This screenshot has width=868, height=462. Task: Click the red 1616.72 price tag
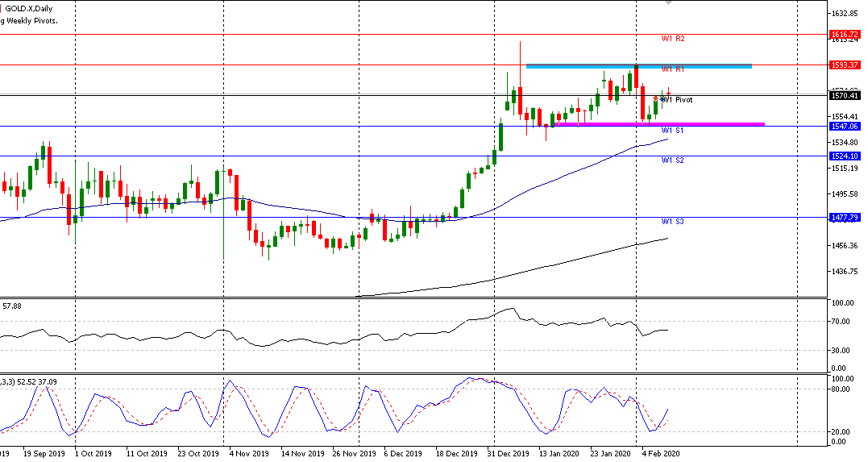846,35
